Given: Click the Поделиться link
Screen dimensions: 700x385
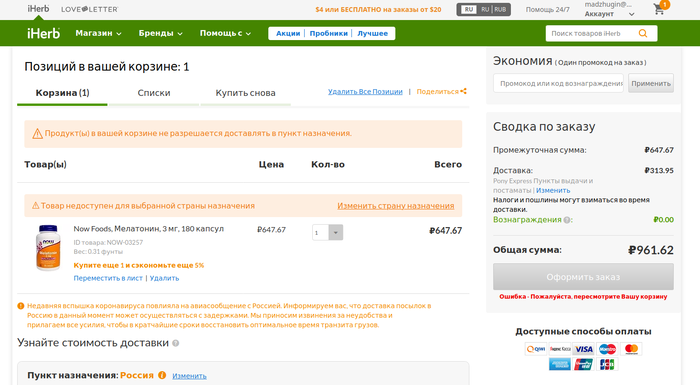Looking at the screenshot, I should tap(438, 92).
